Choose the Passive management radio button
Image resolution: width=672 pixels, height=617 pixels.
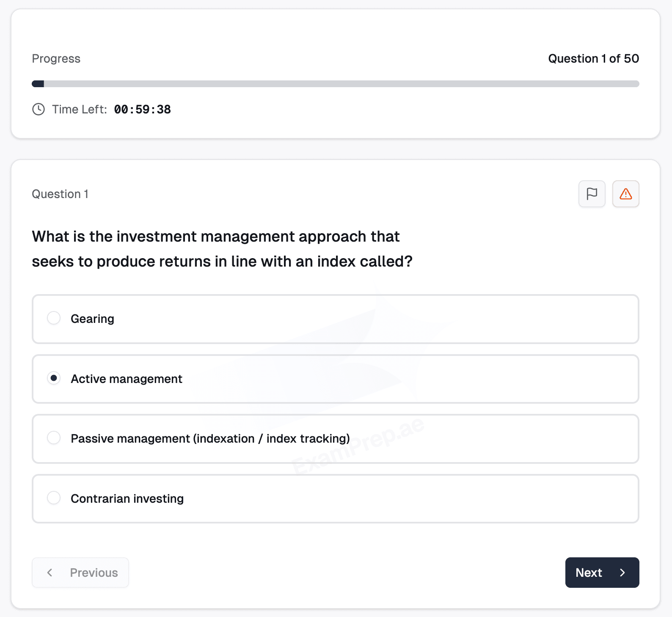point(54,438)
